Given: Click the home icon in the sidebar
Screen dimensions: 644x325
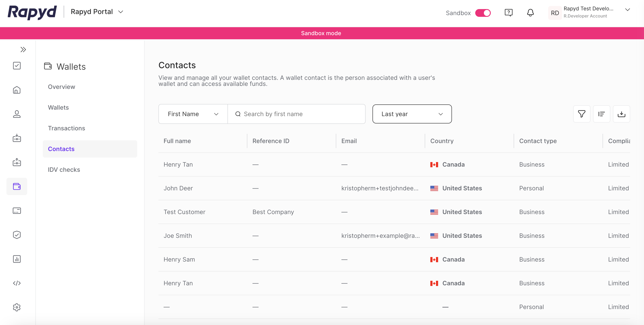Looking at the screenshot, I should 17,90.
